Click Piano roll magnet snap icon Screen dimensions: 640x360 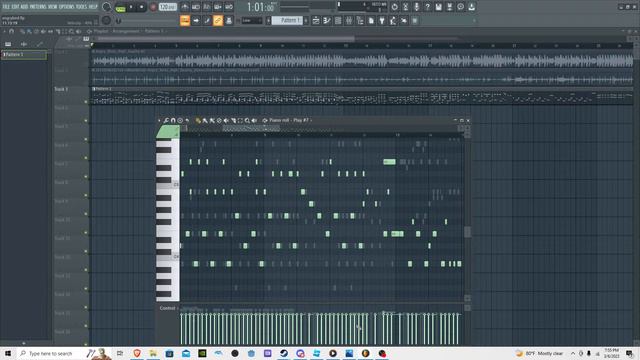coord(173,120)
